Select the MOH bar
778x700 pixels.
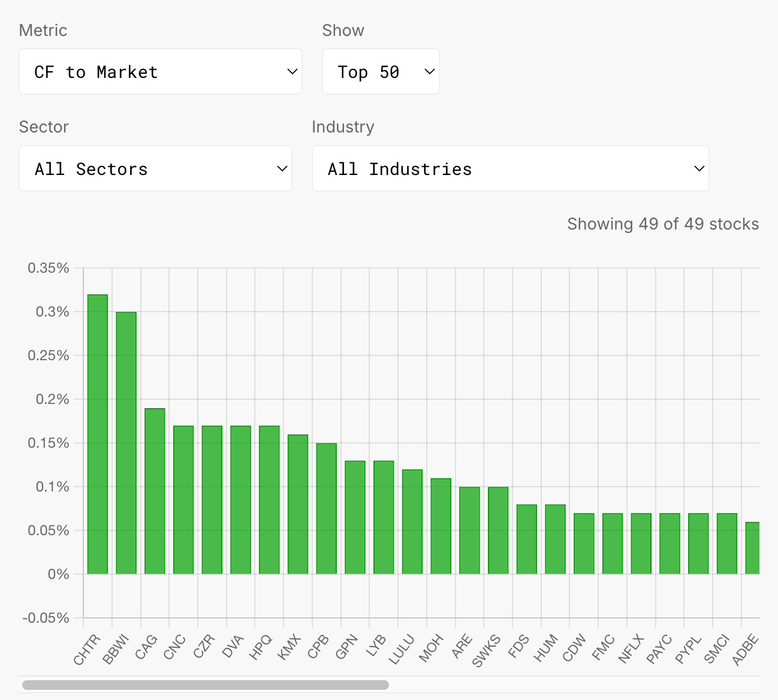tap(441, 526)
